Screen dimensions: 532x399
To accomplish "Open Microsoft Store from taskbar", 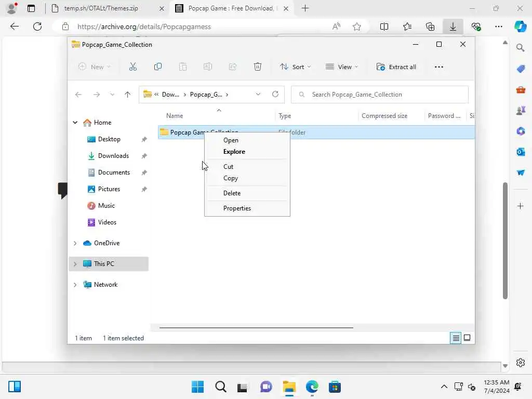I will (x=335, y=387).
